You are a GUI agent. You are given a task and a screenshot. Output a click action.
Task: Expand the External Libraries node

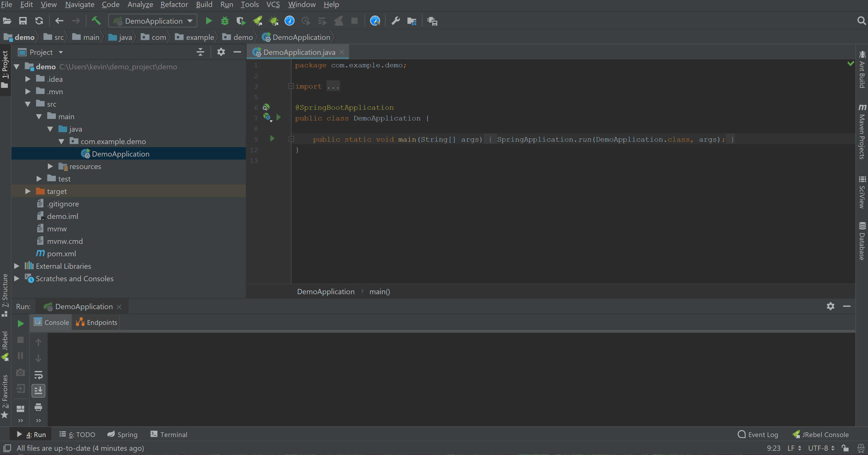point(16,266)
